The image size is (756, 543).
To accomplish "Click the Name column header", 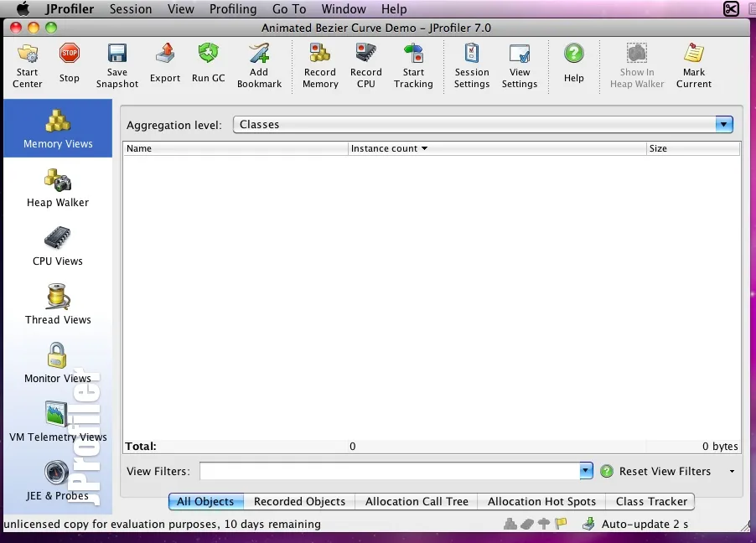I will click(236, 148).
